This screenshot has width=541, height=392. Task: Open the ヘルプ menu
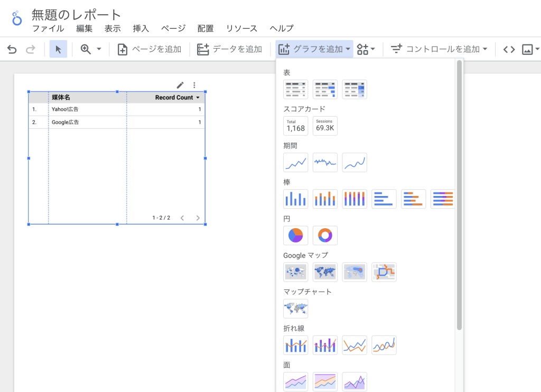point(282,29)
